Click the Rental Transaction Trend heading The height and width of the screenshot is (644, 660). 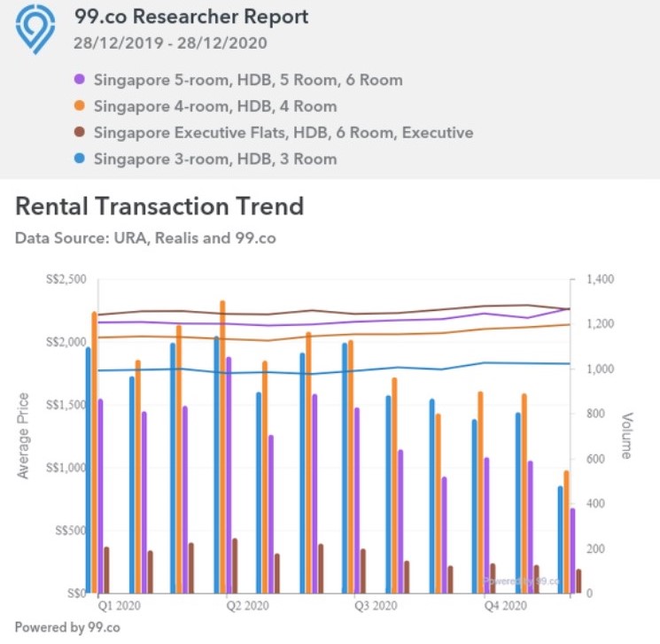pyautogui.click(x=159, y=206)
